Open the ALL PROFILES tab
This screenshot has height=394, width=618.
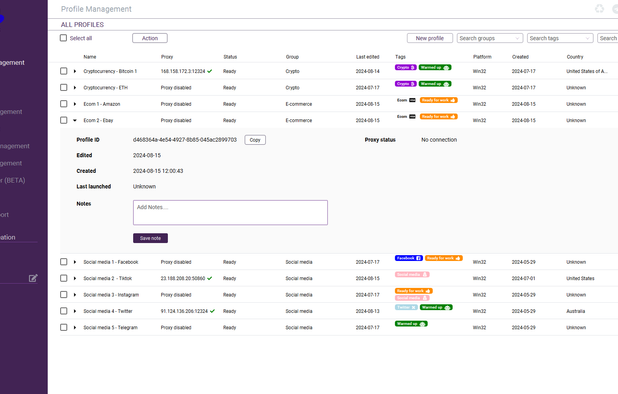coord(82,24)
